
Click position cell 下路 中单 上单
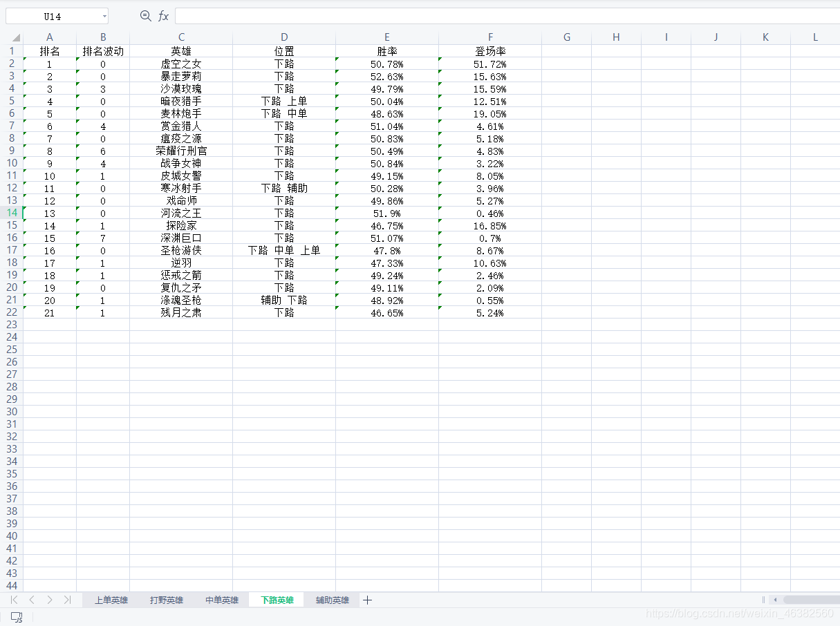tap(284, 251)
